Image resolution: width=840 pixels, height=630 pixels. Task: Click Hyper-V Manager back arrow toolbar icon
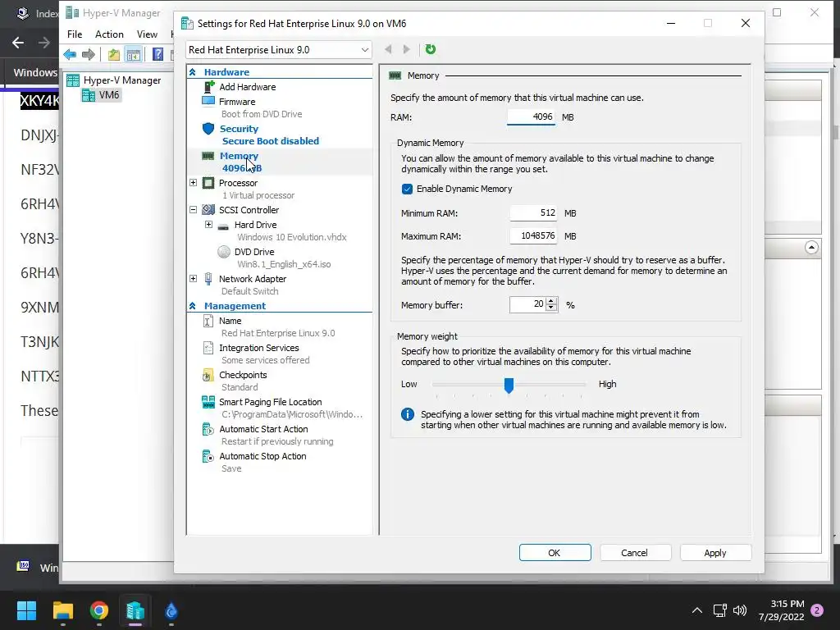click(x=70, y=54)
